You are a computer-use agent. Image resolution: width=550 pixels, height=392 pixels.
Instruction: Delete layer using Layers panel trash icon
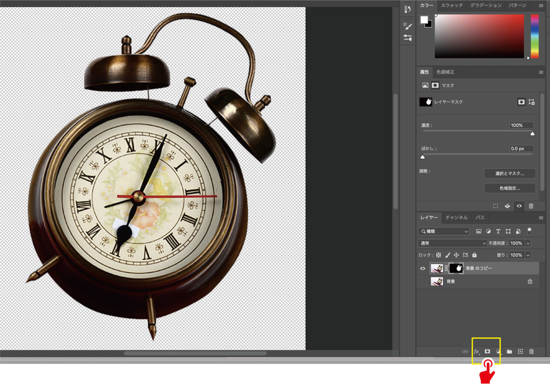click(531, 351)
